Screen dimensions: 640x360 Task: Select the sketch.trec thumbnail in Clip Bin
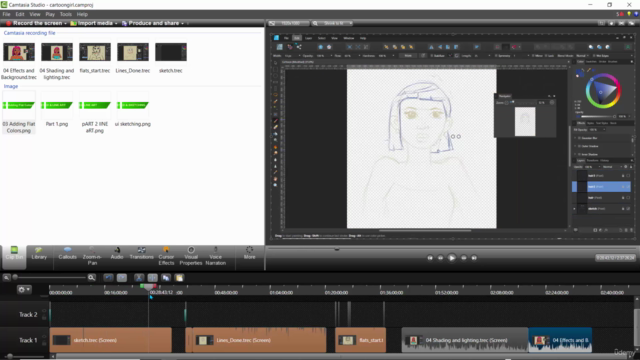[171, 52]
